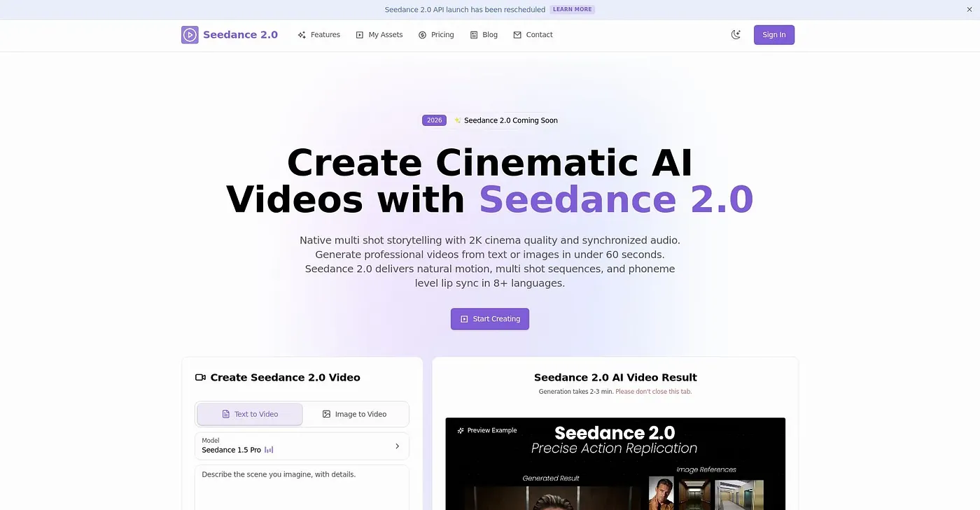Open the Contact nav link
Image resolution: width=980 pixels, height=510 pixels.
[x=533, y=35]
